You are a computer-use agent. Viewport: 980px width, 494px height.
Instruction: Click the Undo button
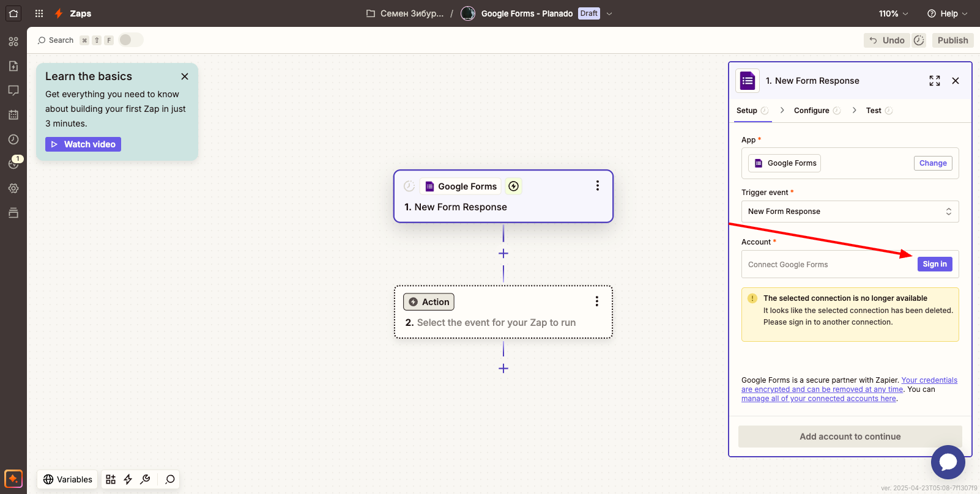click(x=887, y=40)
